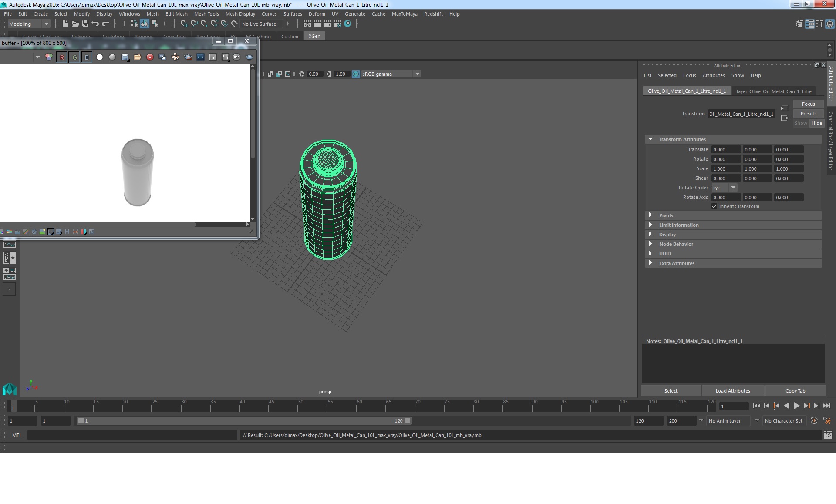Expand the Pivots section
836x504 pixels.
tap(650, 215)
